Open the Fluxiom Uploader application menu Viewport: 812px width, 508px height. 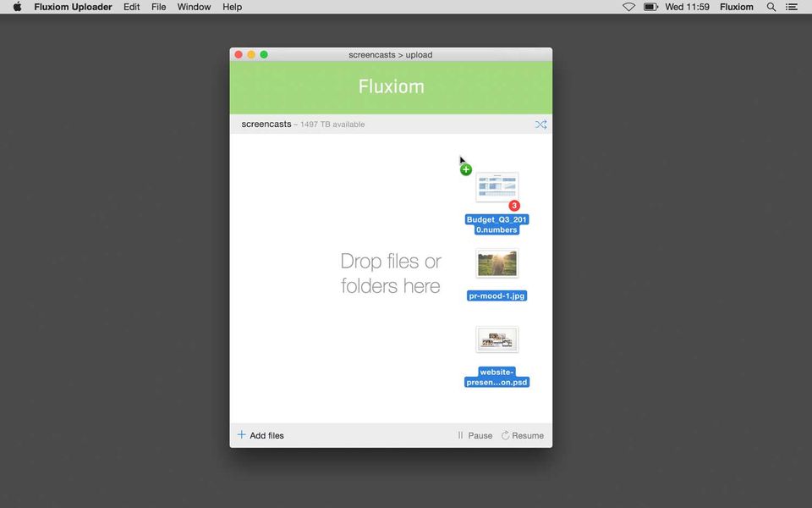click(x=73, y=7)
